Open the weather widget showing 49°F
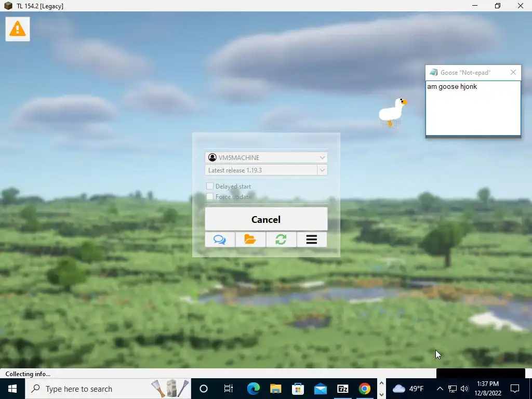This screenshot has width=532, height=399. click(408, 389)
